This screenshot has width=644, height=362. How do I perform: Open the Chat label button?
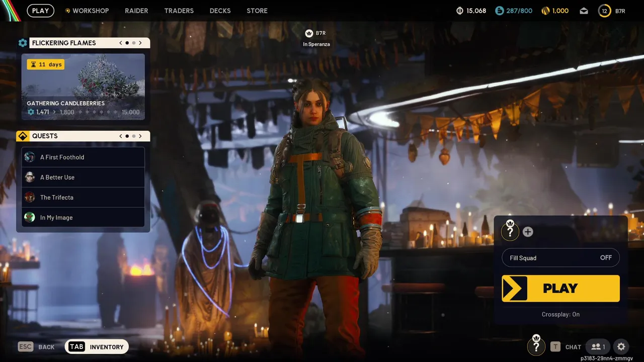click(573, 347)
